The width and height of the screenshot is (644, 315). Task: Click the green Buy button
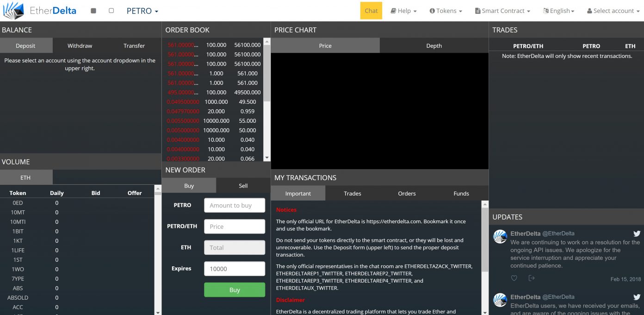point(235,290)
